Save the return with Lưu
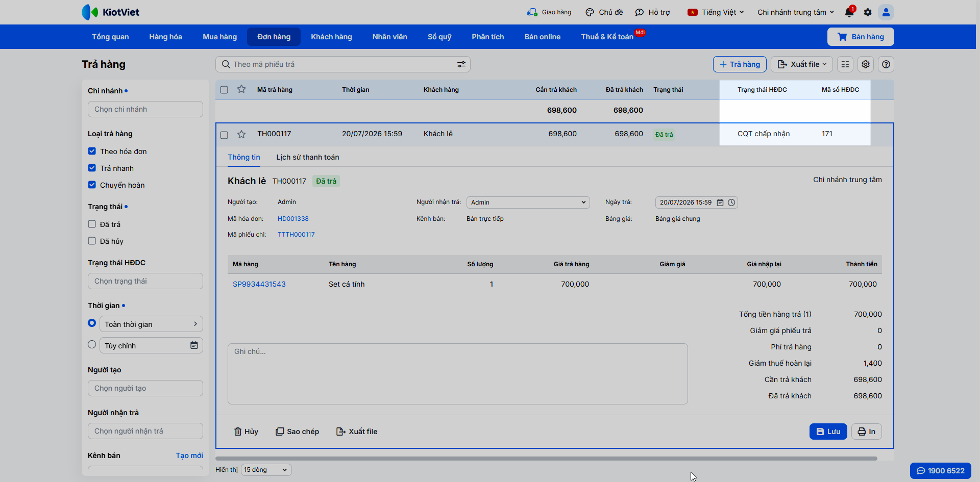 (x=828, y=432)
